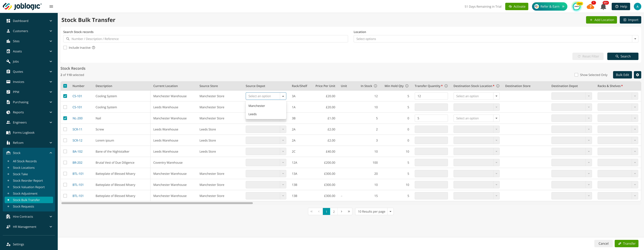Click the Dashboard sidebar icon
Image resolution: width=644 pixels, height=250 pixels.
(x=8, y=21)
